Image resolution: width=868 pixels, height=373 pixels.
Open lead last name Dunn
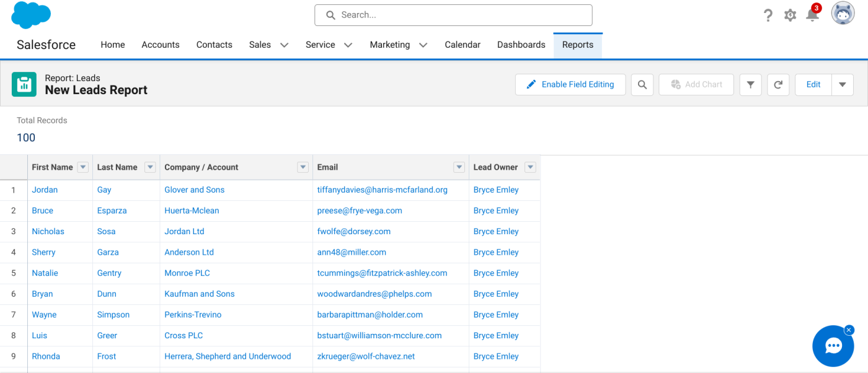pyautogui.click(x=107, y=294)
